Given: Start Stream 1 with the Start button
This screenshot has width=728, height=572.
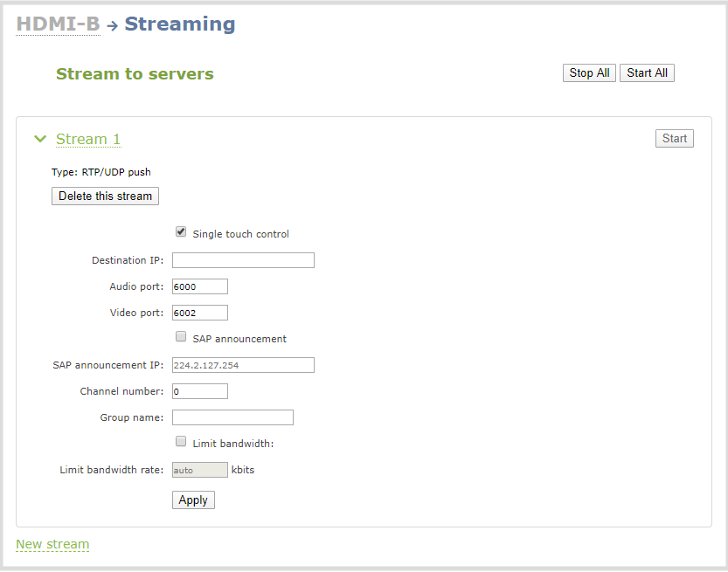Looking at the screenshot, I should 674,139.
